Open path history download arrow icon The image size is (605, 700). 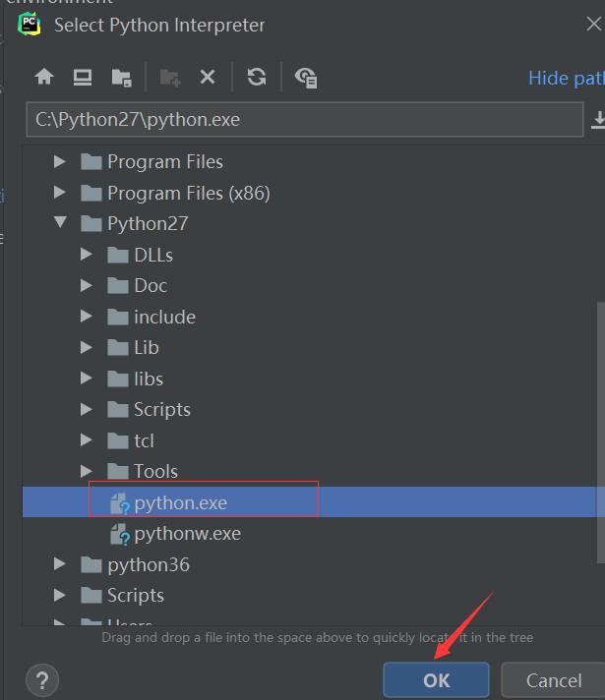coord(598,120)
